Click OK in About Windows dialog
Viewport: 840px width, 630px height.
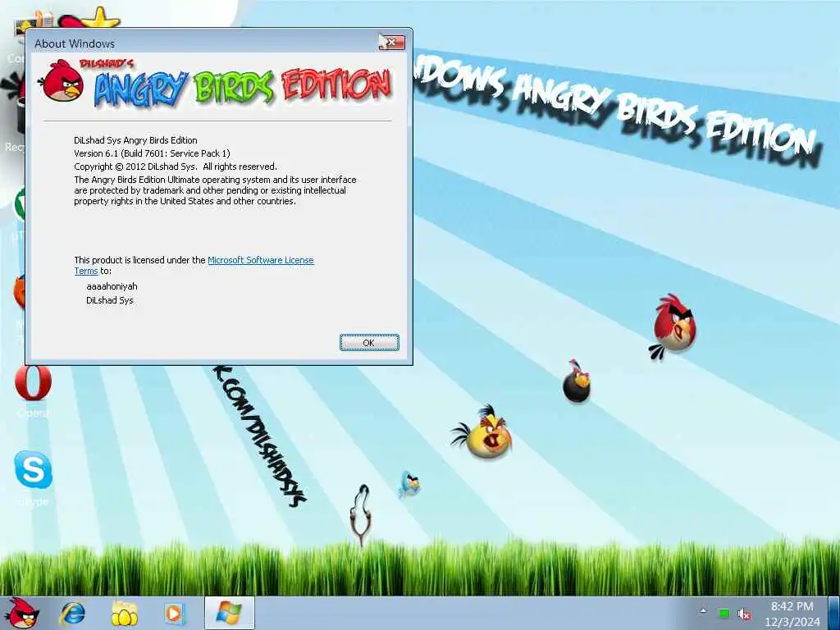click(369, 343)
